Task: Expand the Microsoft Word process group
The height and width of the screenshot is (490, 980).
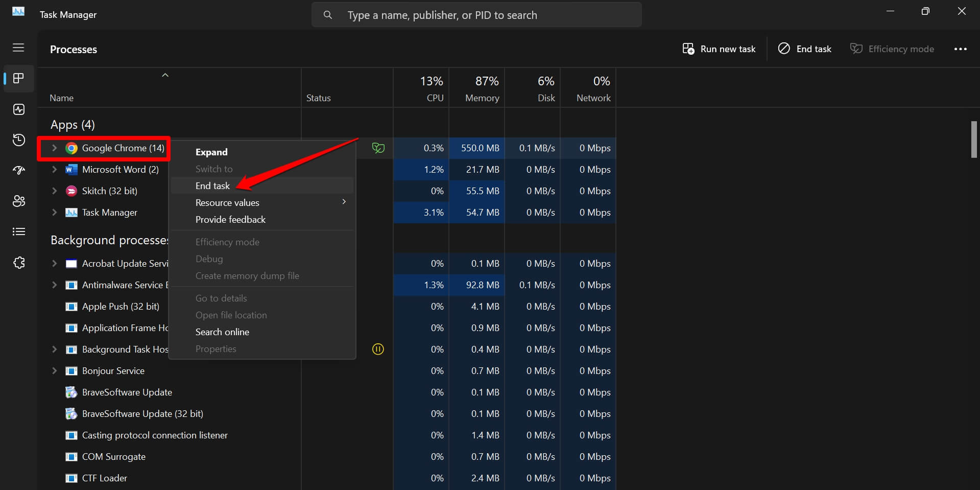Action: [x=54, y=170]
